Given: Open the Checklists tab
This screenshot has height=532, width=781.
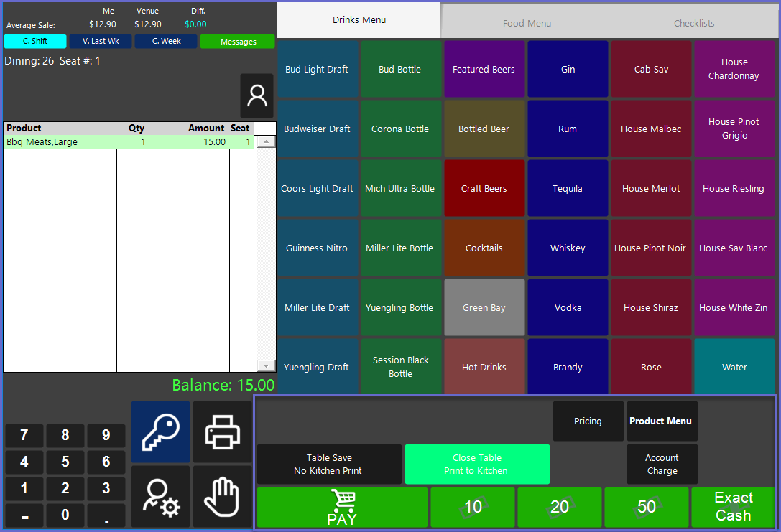Looking at the screenshot, I should 694,24.
